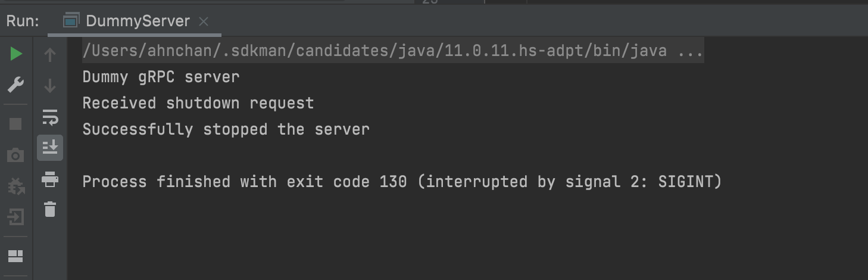Viewport: 868px width, 280px height.
Task: Click the down arrow stack trace icon
Action: click(x=50, y=86)
